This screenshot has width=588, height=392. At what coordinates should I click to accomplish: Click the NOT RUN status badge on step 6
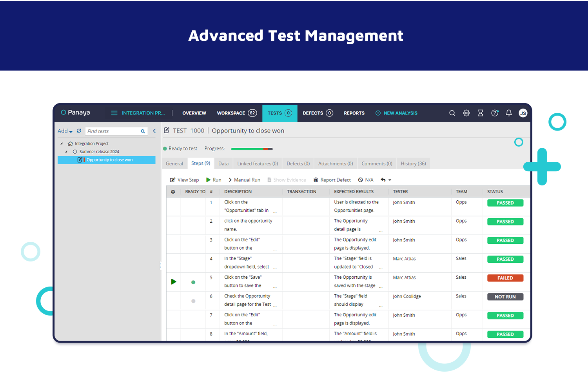click(x=505, y=297)
